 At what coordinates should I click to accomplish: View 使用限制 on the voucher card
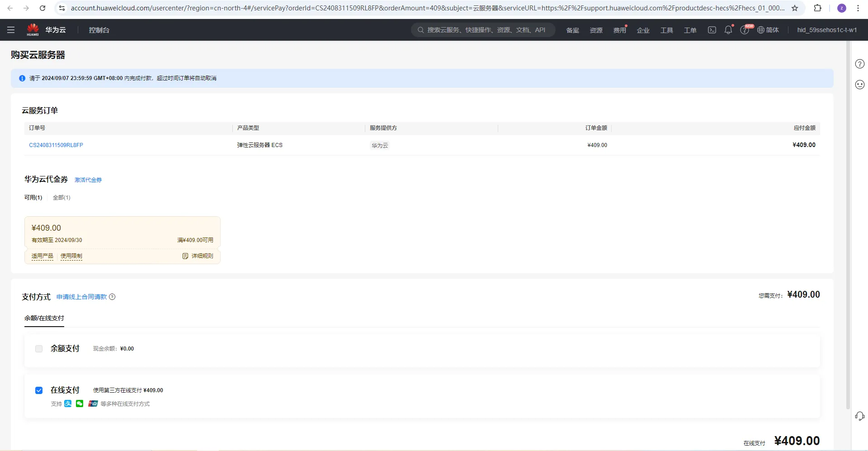point(71,256)
